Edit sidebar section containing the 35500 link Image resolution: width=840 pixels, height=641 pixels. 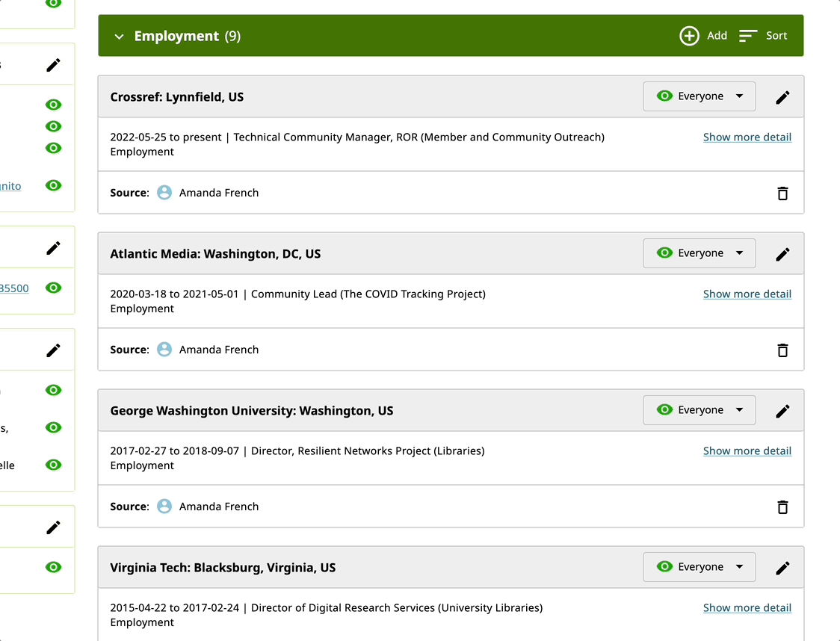click(54, 248)
